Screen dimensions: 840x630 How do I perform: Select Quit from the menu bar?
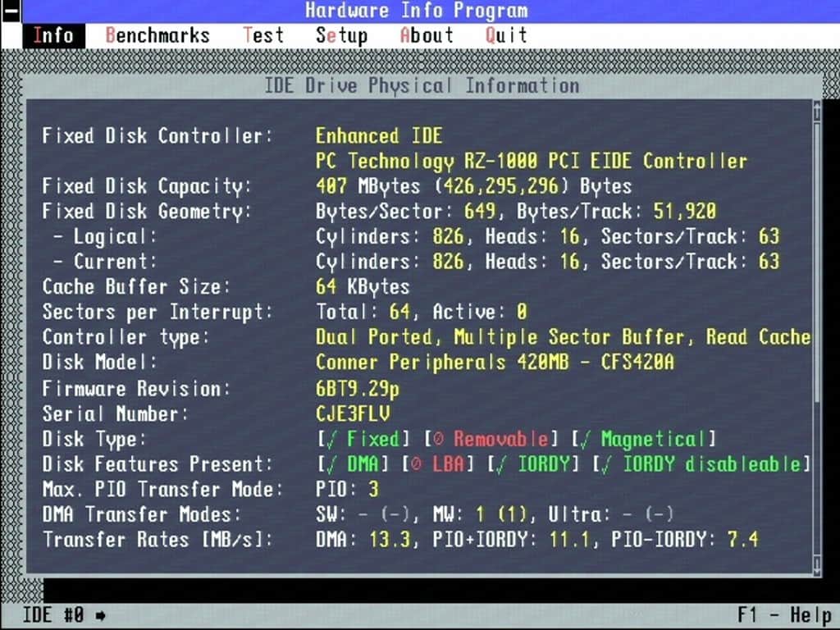point(505,36)
